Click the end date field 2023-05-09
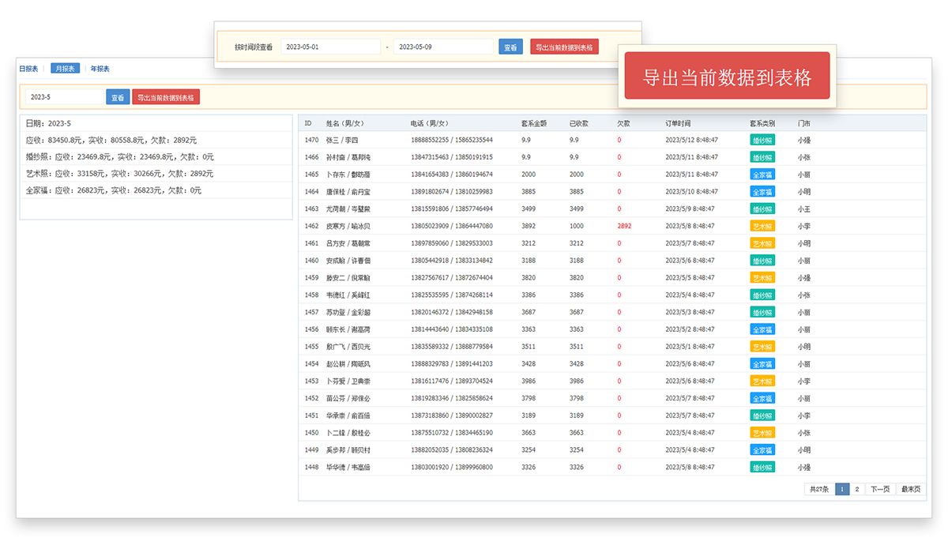Screen dimensions: 948x560 [443, 47]
